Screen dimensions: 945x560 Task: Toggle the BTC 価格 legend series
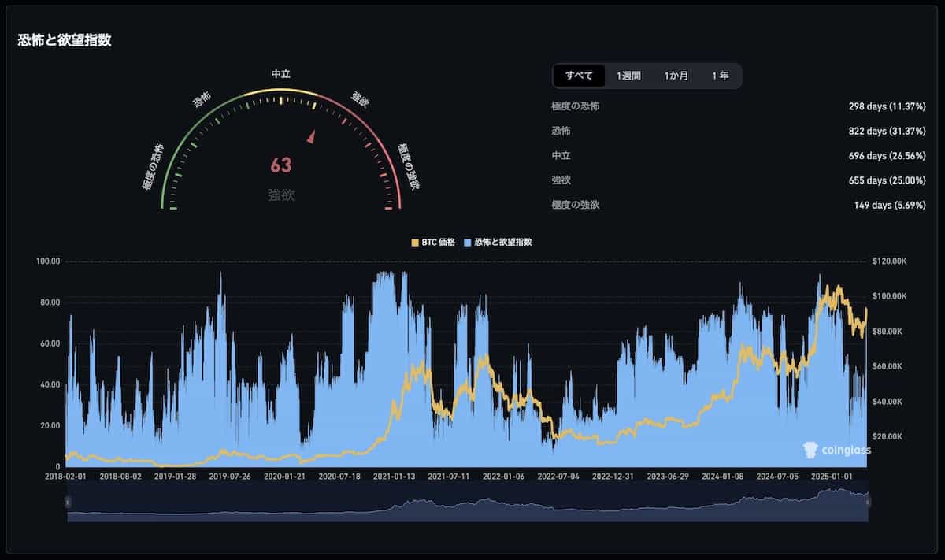(x=433, y=242)
